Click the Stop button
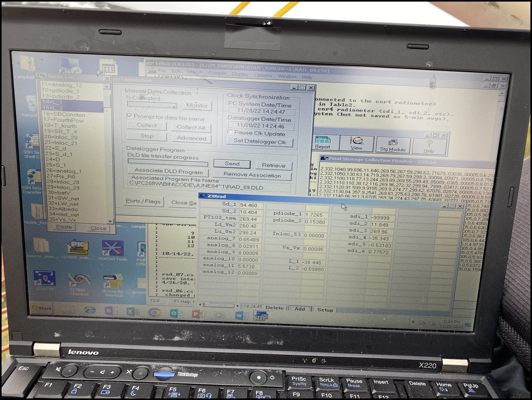 click(147, 136)
